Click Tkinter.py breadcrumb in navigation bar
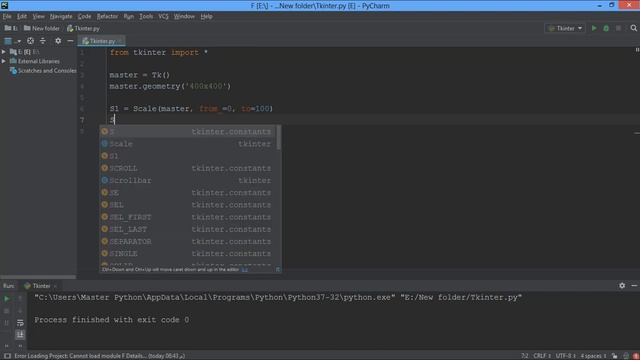 tap(83, 28)
